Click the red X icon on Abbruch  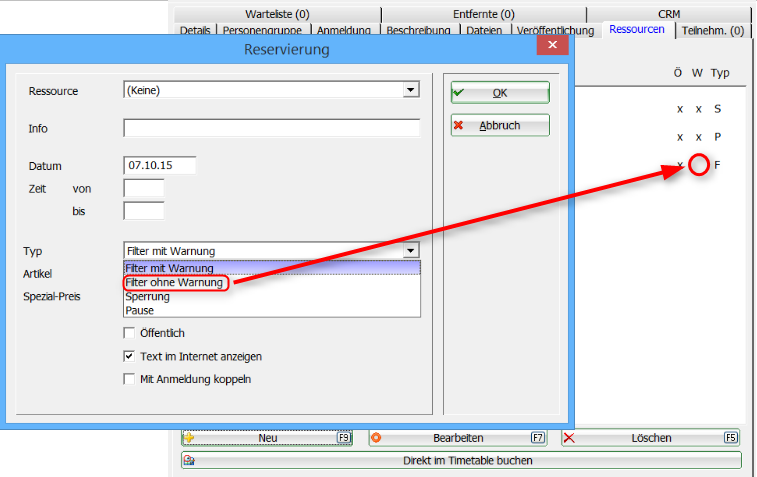click(458, 125)
